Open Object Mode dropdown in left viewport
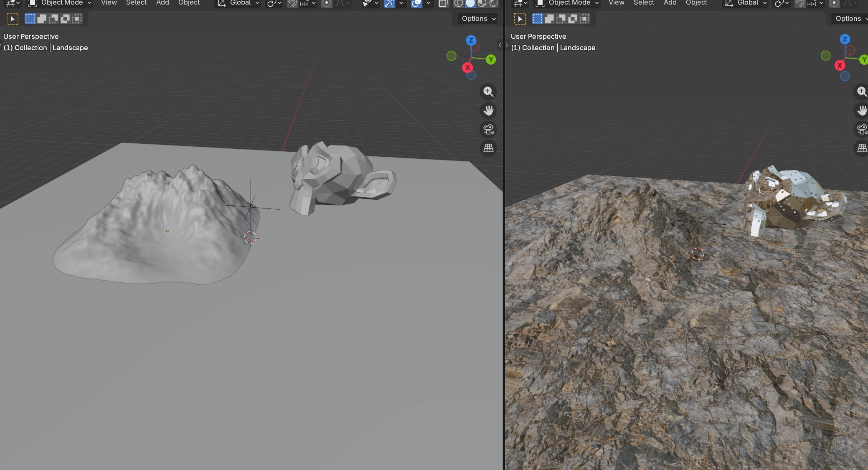Viewport: 868px width, 470px height. click(61, 3)
